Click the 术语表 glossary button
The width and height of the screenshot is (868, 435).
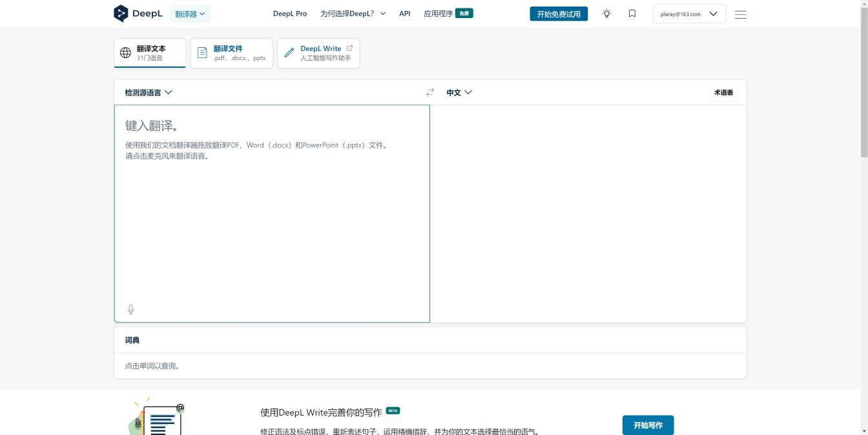(723, 92)
